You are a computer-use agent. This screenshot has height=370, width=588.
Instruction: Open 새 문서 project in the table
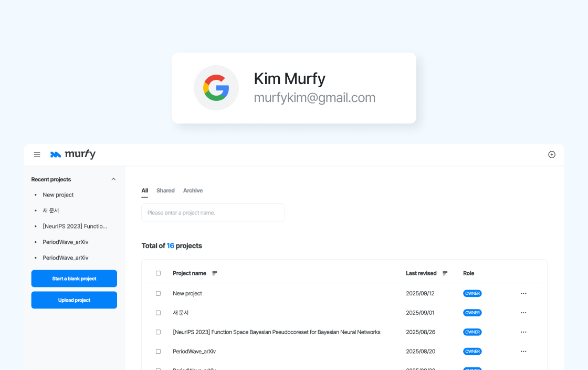pos(181,313)
